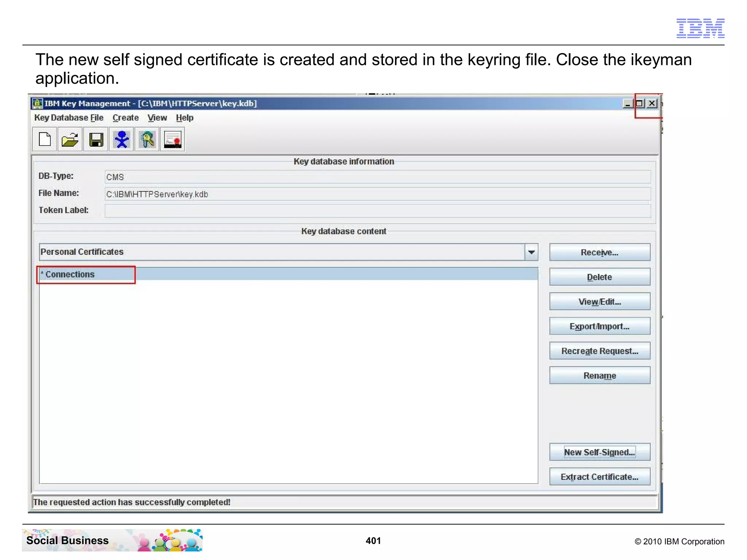Click the Personal Certificates combo box
This screenshot has width=747, height=560.
289,252
